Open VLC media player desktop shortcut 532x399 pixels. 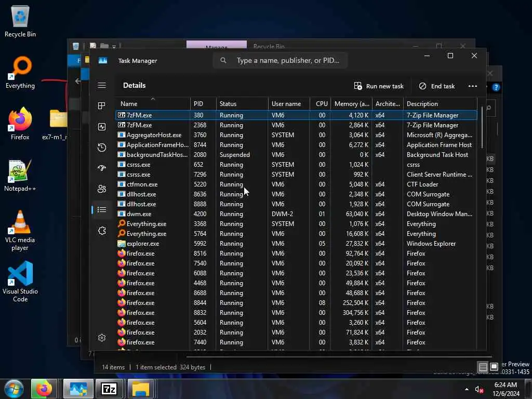pyautogui.click(x=20, y=231)
